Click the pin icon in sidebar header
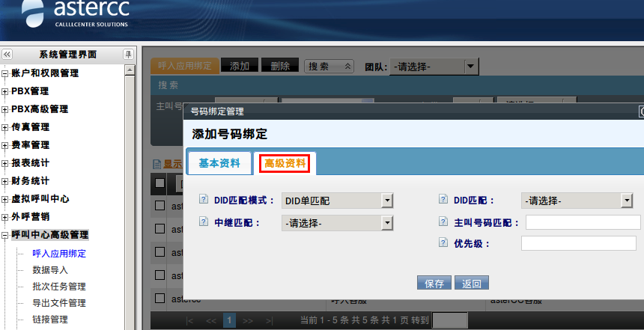Viewport: 644px width, 330px height. coord(128,55)
